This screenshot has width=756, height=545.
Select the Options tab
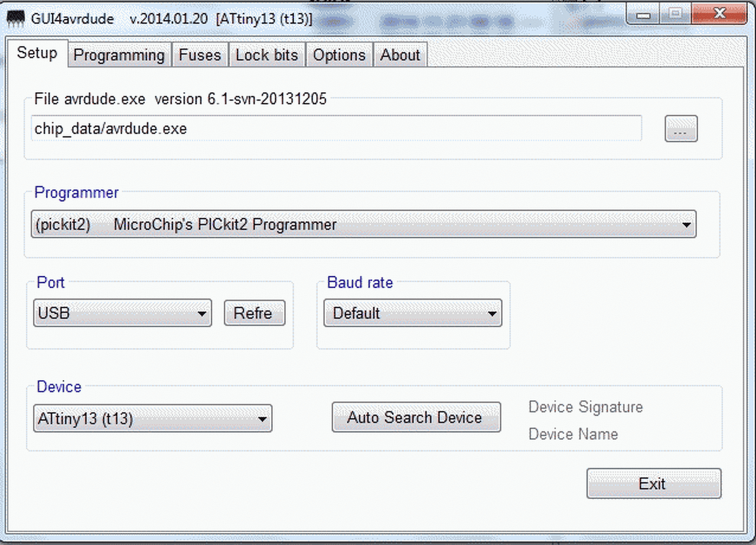(339, 55)
